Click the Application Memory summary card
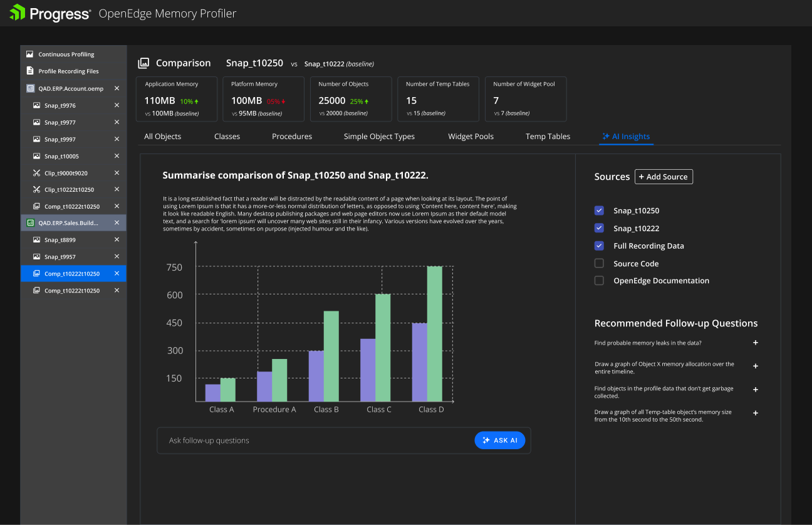This screenshot has height=525, width=812. [177, 99]
